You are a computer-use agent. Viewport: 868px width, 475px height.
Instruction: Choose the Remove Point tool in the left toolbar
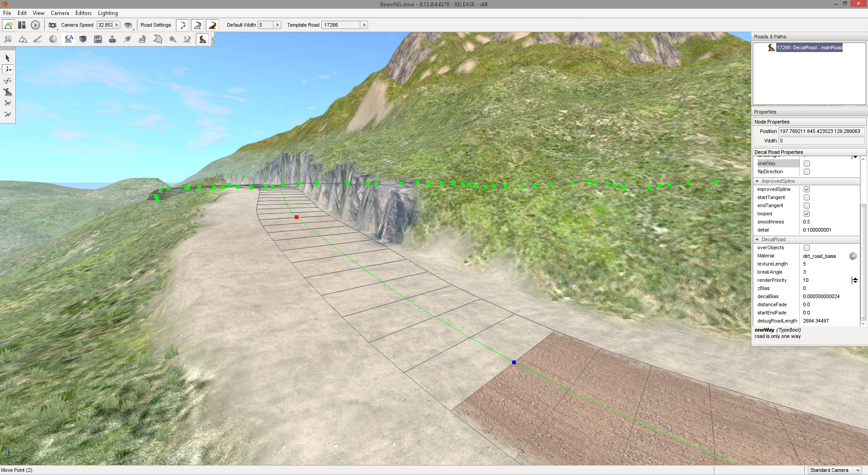pyautogui.click(x=8, y=114)
